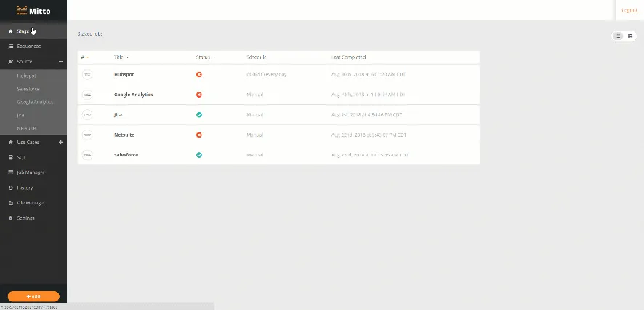Click the Google Analytics job number badge
Image resolution: width=644 pixels, height=310 pixels.
point(87,95)
